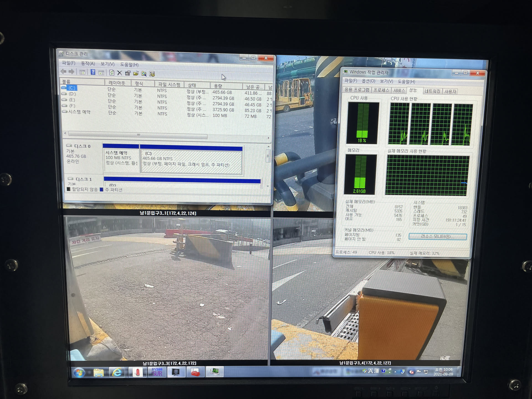Click the magnifier search toolbar icon
This screenshot has width=532, height=399.
[144, 74]
